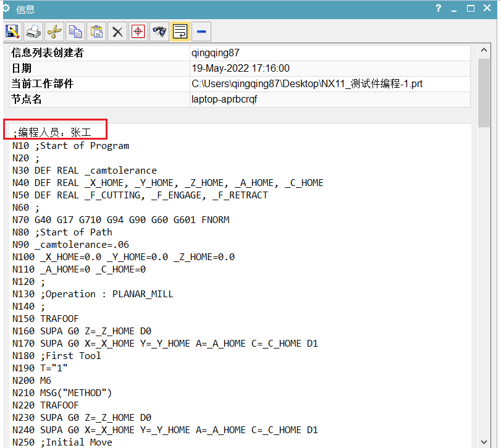This screenshot has width=501, height=448.
Task: Click line N100 _X_HOME=0.0
Action: coord(124,257)
